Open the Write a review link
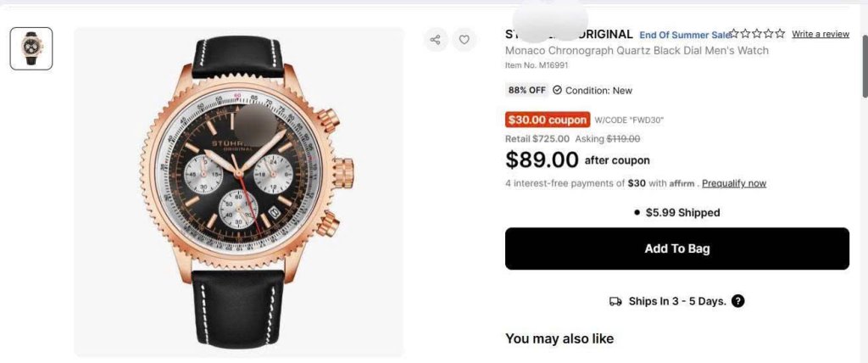The image size is (868, 363). [x=820, y=34]
